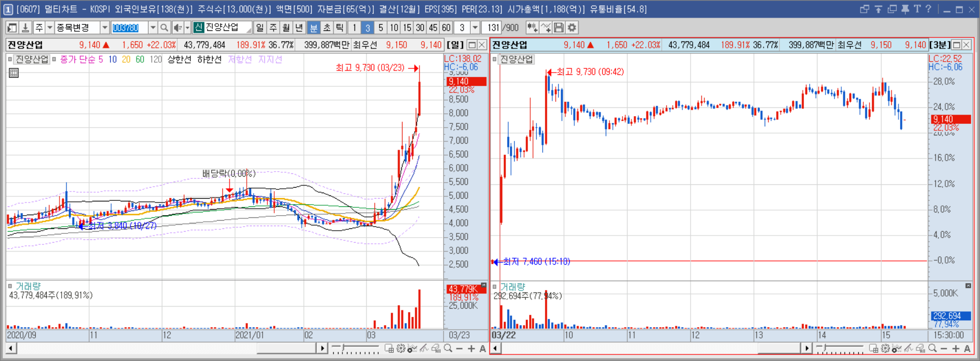Click the help question mark in title bar
Viewport: 980px width, 361px height.
pyautogui.click(x=929, y=9)
